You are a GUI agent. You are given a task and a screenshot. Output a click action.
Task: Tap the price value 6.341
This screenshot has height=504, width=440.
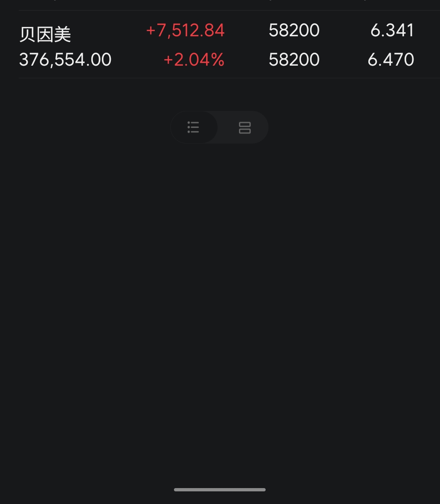(392, 31)
